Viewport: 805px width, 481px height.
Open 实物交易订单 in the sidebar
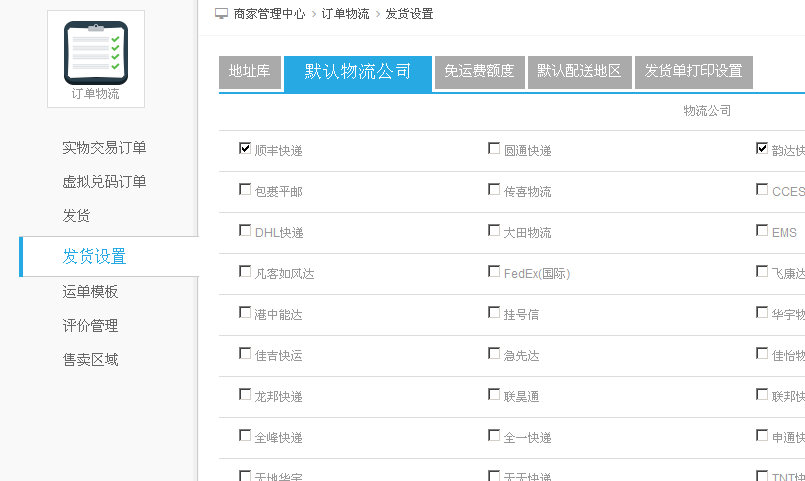(x=104, y=148)
